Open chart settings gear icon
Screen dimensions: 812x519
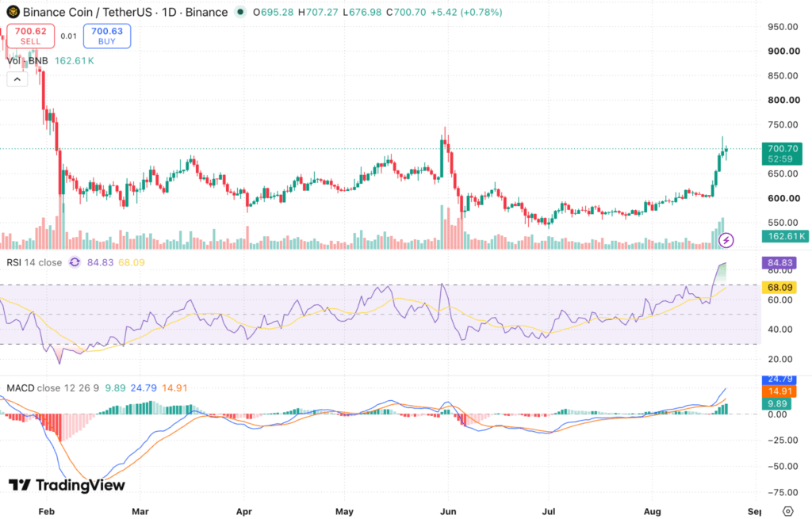[x=787, y=511]
